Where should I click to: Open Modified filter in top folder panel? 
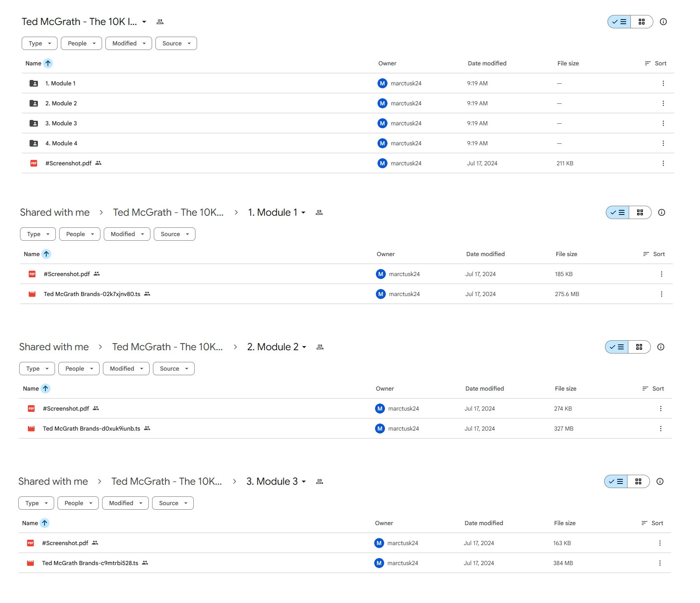129,43
